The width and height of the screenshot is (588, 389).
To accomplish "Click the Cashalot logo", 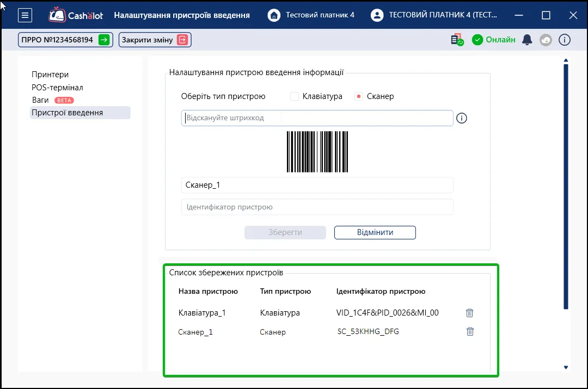I will [x=76, y=15].
